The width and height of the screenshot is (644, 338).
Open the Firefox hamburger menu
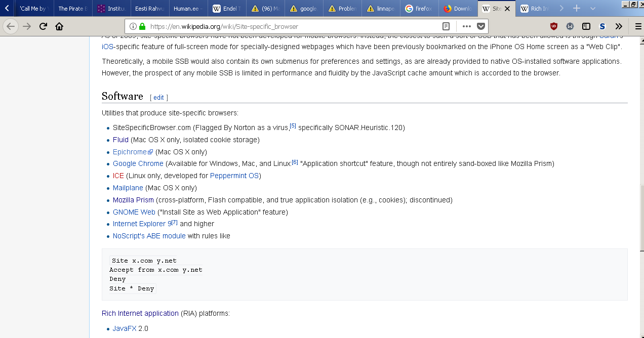pos(638,26)
